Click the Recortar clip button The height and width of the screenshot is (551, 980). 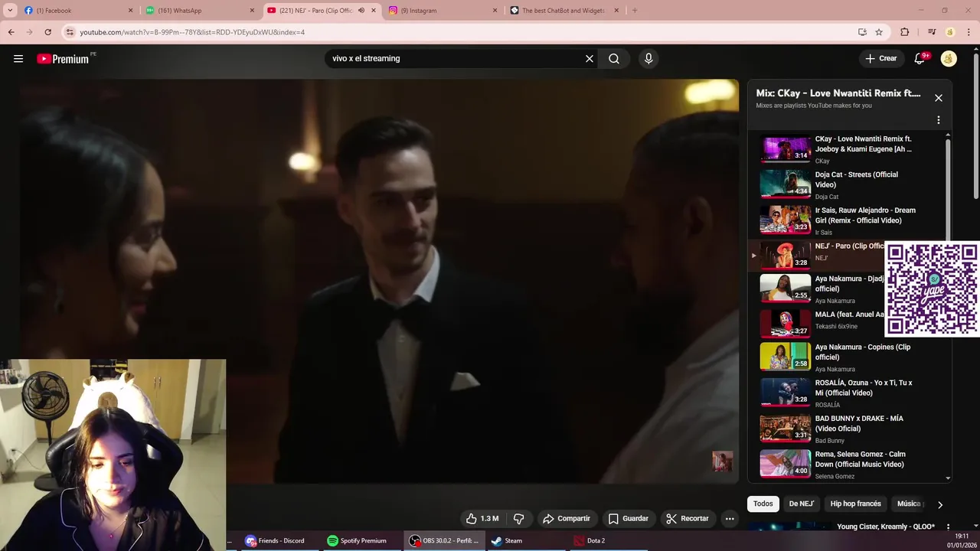point(688,519)
